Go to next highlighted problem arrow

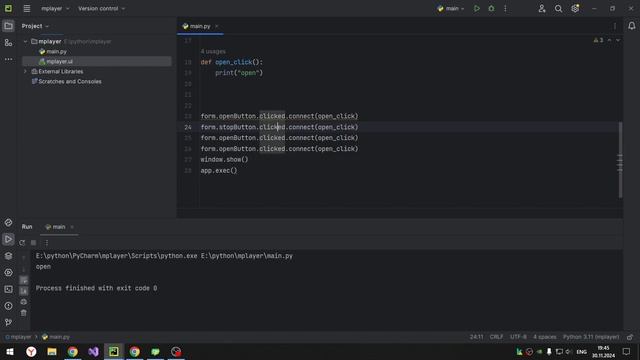[x=618, y=40]
